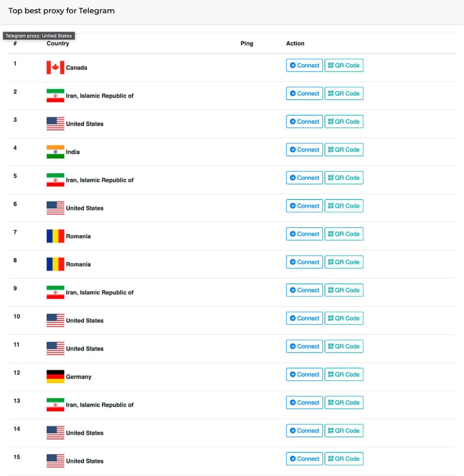Click the Canada flag in row 1
Image resolution: width=464 pixels, height=476 pixels.
pyautogui.click(x=55, y=67)
